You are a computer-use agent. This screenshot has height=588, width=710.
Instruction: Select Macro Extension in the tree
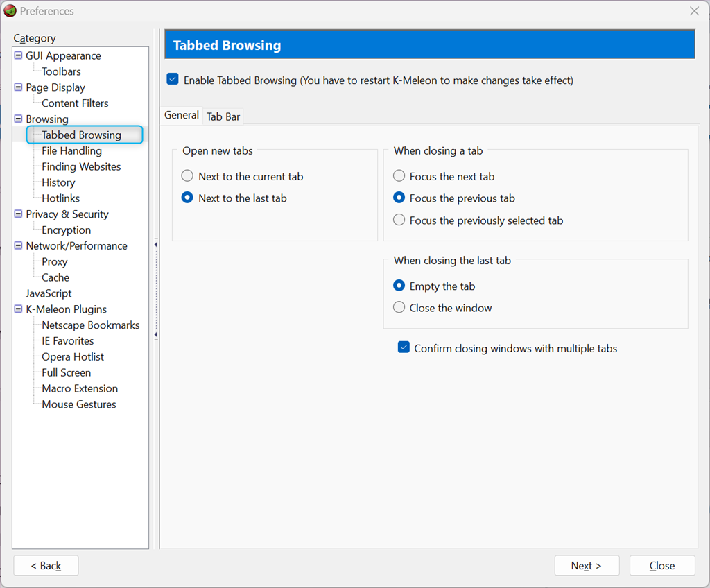80,389
